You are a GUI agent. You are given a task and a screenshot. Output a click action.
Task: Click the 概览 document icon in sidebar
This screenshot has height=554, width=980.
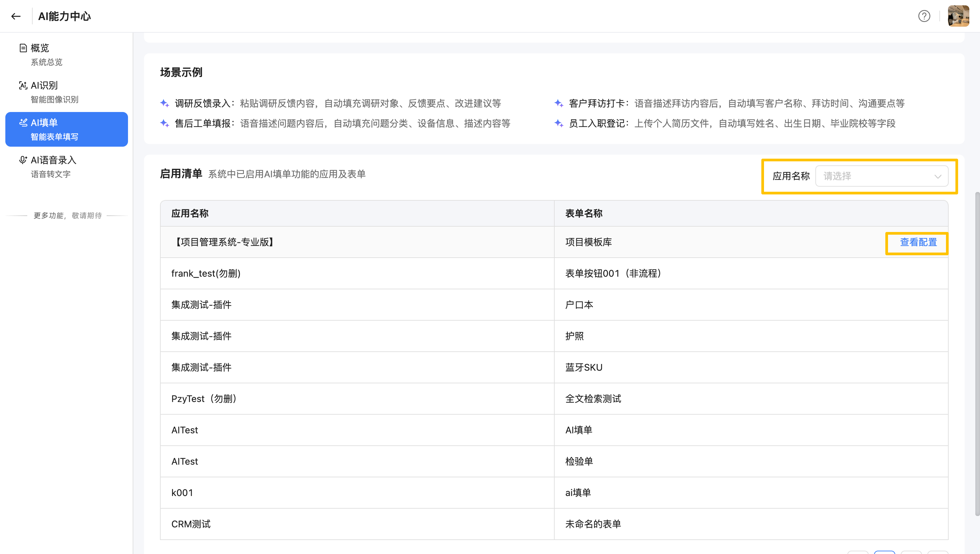(x=23, y=48)
